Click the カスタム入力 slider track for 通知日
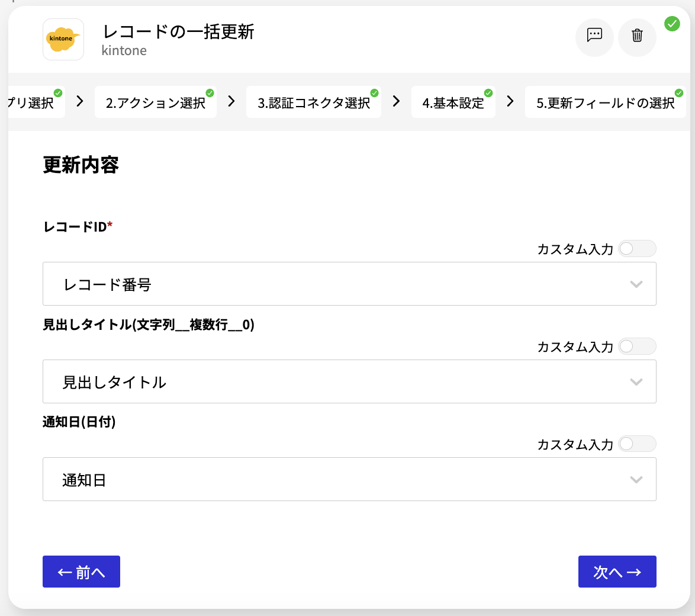Viewport: 695px width, 616px height. point(638,444)
